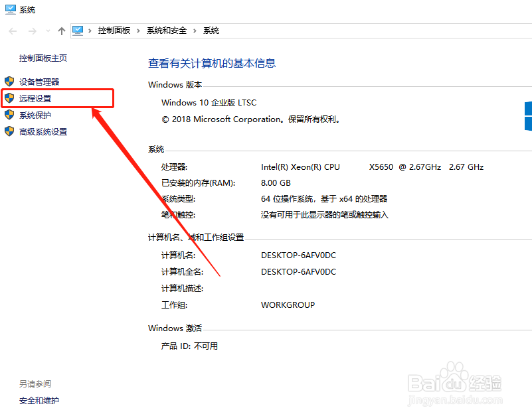Expand the chevron after 控制面板 breadcrumb
Image resolution: width=532 pixels, height=418 pixels.
(x=138, y=31)
